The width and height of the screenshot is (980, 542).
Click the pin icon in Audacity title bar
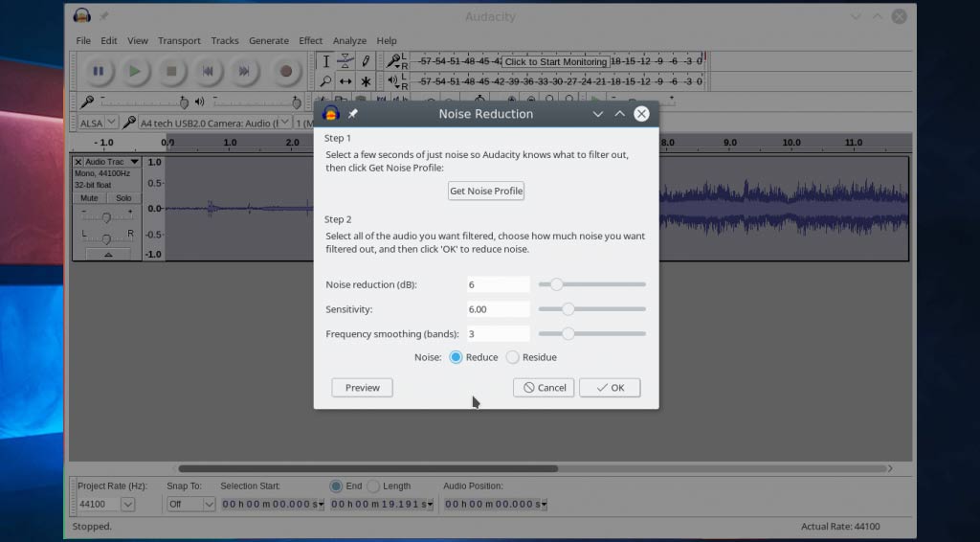[x=103, y=15]
